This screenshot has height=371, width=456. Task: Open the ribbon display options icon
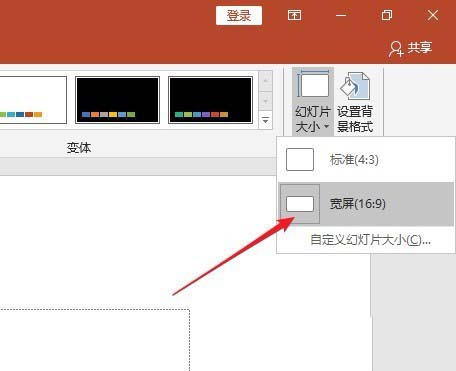point(294,15)
